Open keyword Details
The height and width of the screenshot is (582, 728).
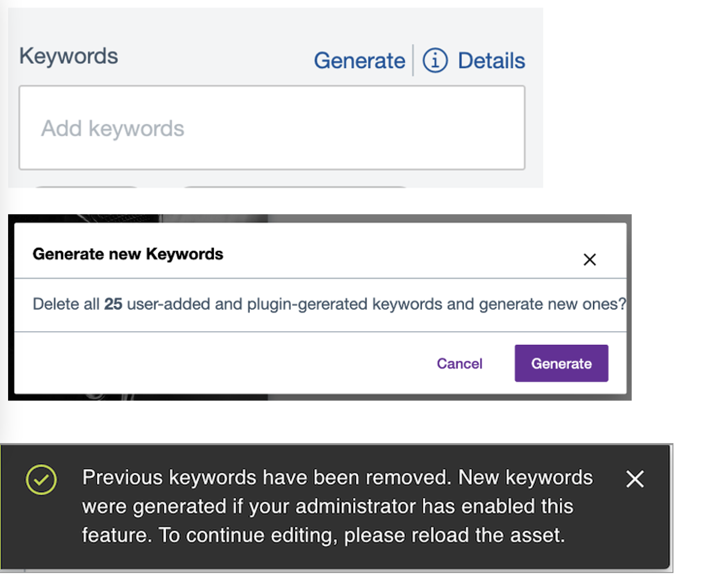point(491,61)
